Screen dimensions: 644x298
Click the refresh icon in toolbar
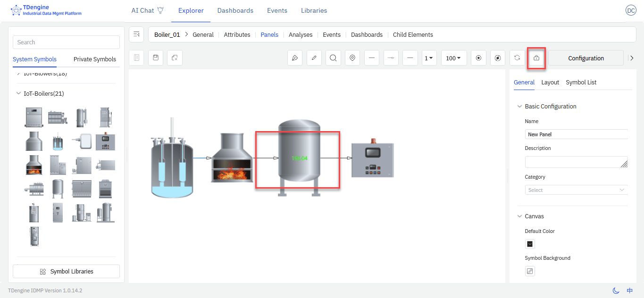pos(517,58)
